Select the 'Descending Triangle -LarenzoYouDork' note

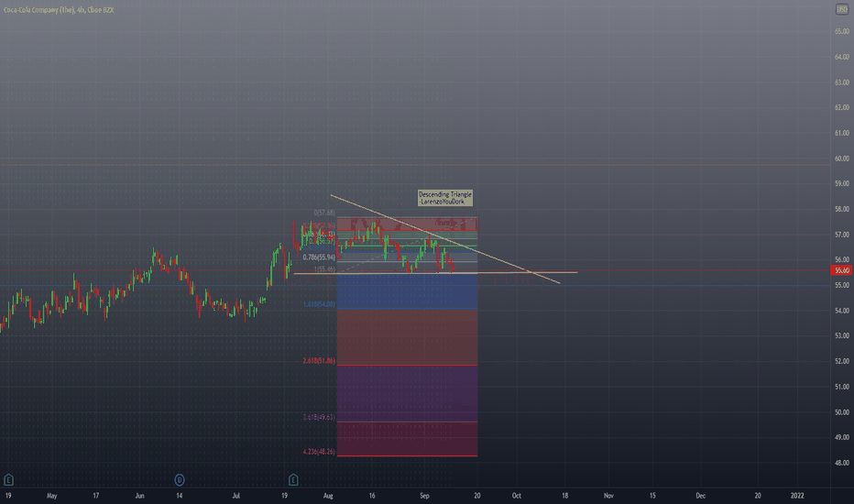click(445, 198)
